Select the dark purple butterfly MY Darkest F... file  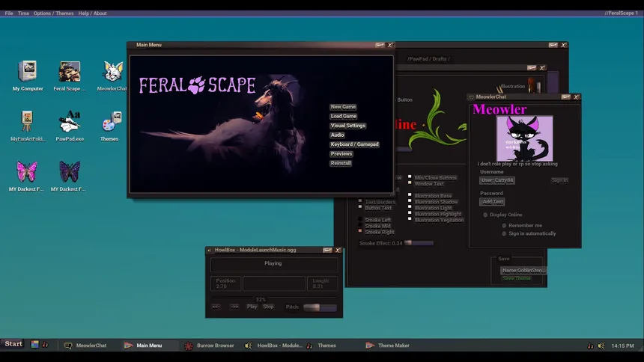[x=69, y=176]
